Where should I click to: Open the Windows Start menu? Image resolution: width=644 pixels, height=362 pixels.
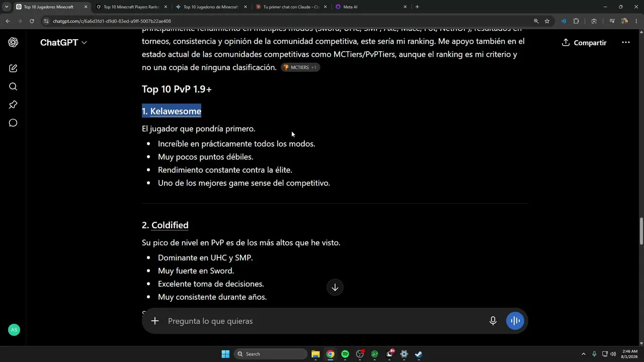tap(225, 354)
